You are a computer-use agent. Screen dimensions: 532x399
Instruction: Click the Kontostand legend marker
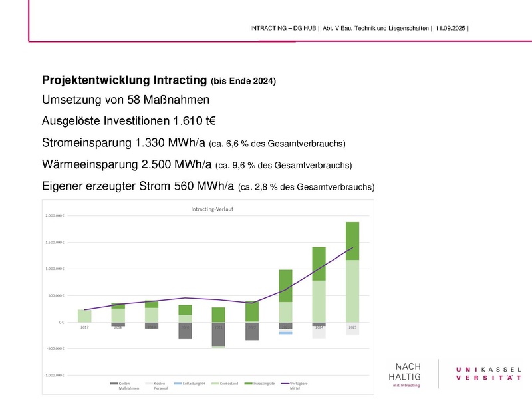tap(213, 384)
